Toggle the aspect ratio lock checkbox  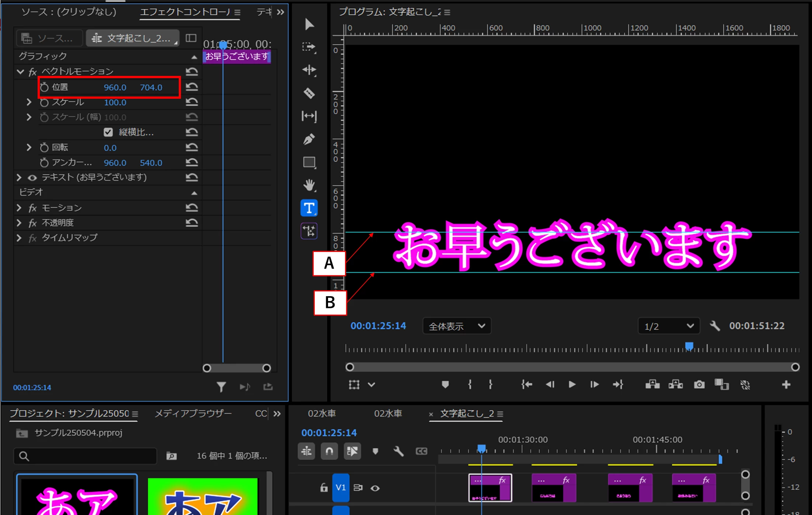(108, 132)
